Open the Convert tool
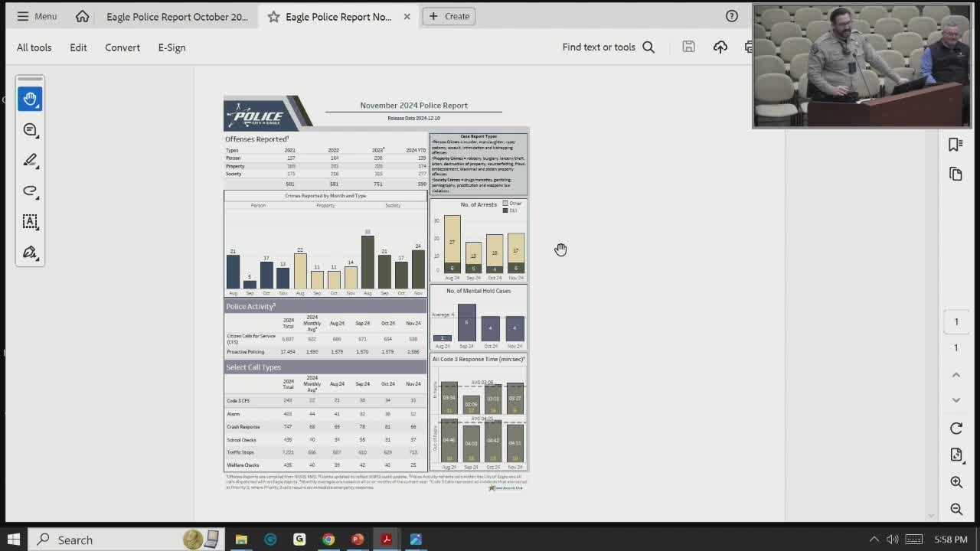980x551 pixels. [x=122, y=47]
